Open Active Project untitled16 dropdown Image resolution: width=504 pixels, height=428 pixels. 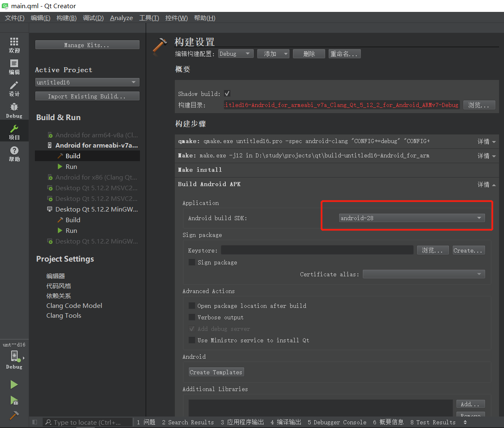tap(87, 82)
